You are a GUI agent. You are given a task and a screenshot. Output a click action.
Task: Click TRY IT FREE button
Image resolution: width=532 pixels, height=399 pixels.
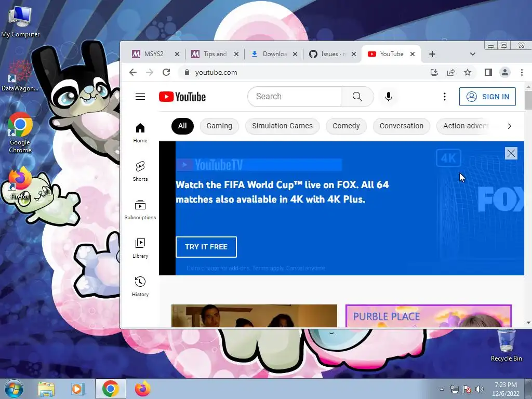[206, 247]
